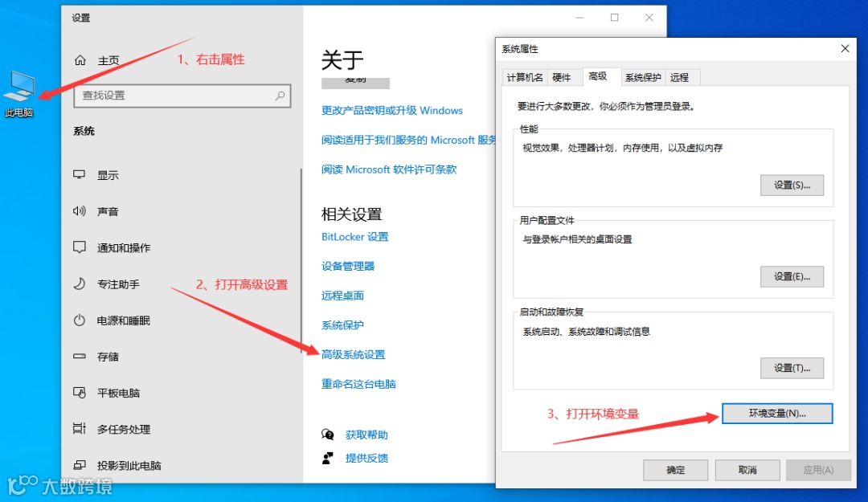868x502 pixels.
Task: Select the 多任务处理 icon
Action: (x=79, y=429)
